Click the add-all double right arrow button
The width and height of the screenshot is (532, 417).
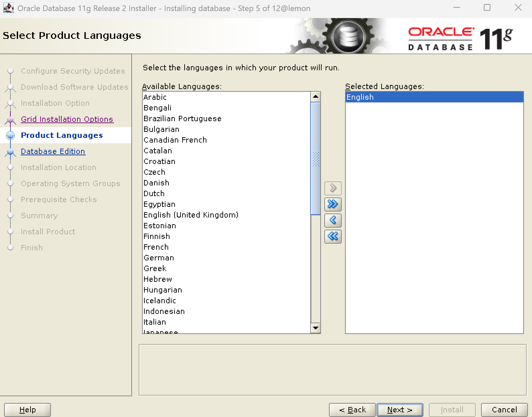333,204
